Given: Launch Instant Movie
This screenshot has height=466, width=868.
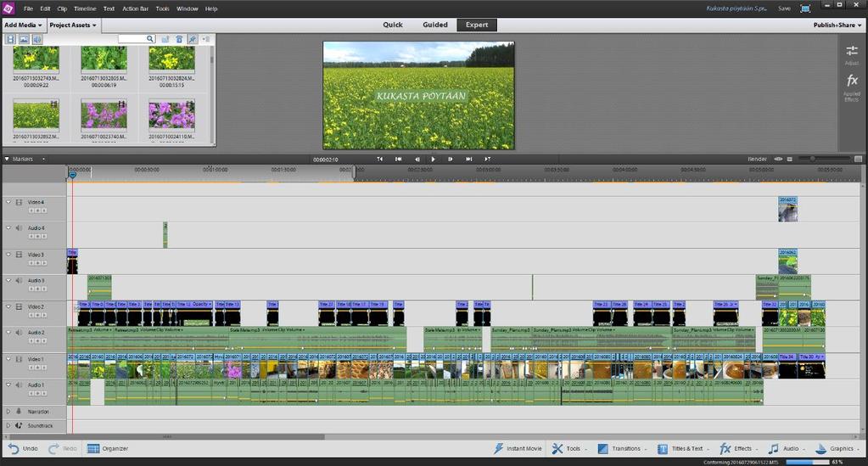Looking at the screenshot, I should click(518, 448).
